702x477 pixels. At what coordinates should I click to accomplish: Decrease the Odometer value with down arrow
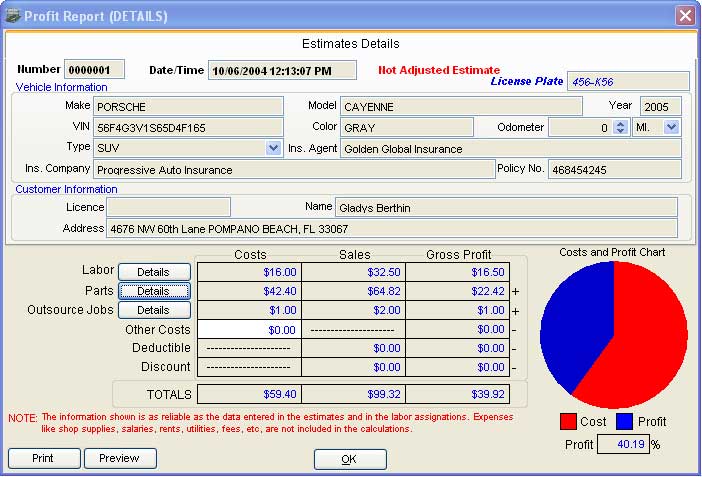(x=620, y=131)
